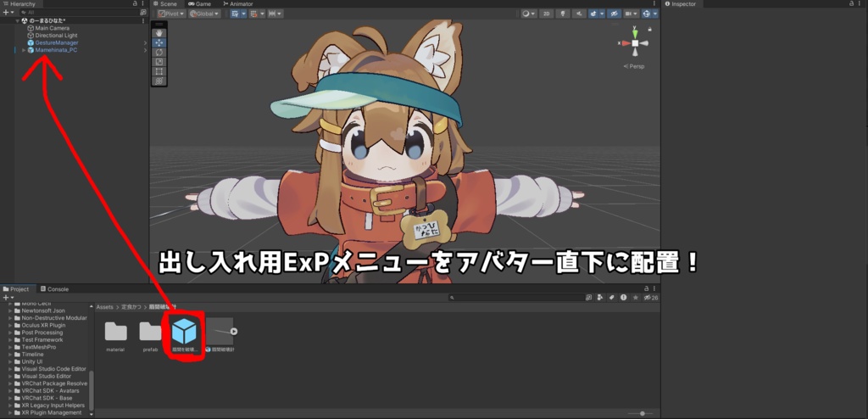868x419 pixels.
Task: Toggle hidden packages visibility count 26
Action: 651,298
